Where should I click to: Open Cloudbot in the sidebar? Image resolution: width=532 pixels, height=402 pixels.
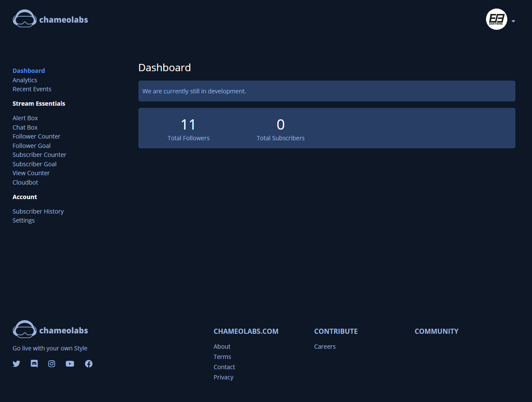click(25, 182)
